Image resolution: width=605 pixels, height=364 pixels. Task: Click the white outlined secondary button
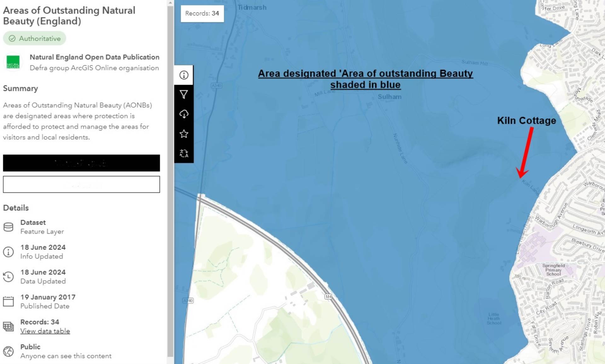(81, 184)
